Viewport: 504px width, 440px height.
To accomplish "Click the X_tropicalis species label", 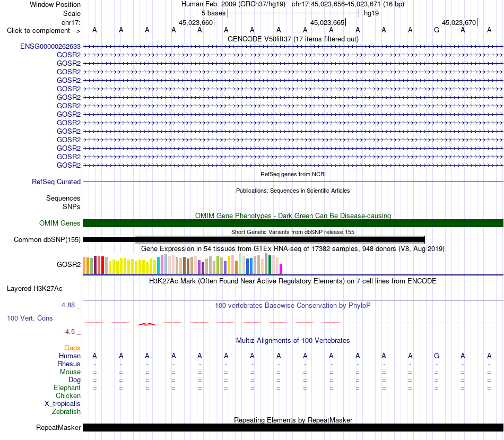I will click(63, 404).
